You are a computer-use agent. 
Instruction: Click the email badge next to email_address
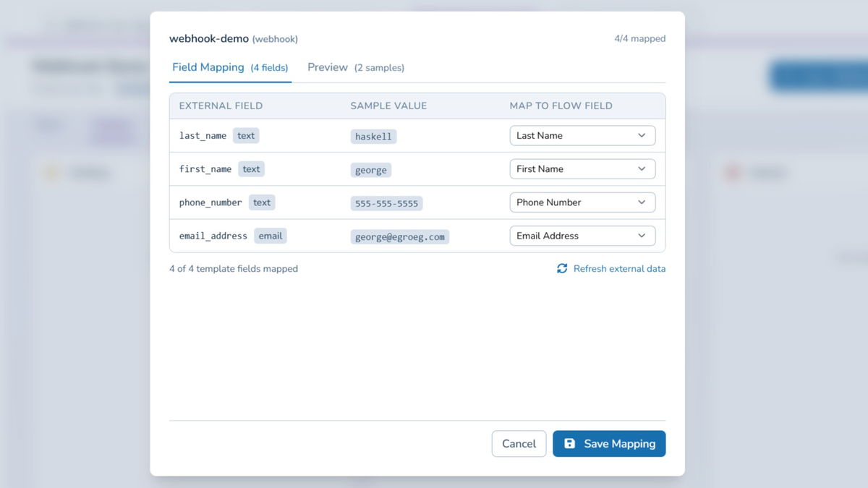[x=270, y=236]
